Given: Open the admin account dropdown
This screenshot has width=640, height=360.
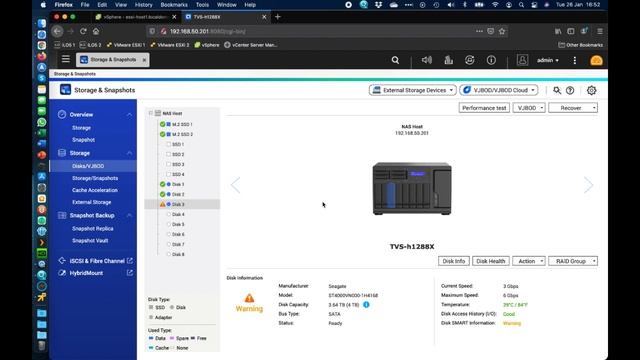Looking at the screenshot, I should coord(548,60).
